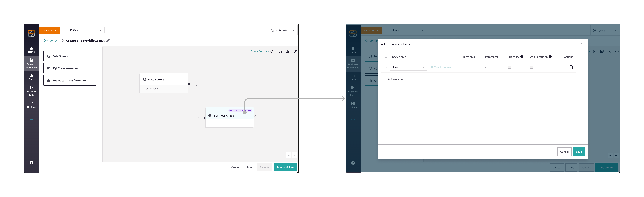Click Save in Add Business Check dialog

579,152
